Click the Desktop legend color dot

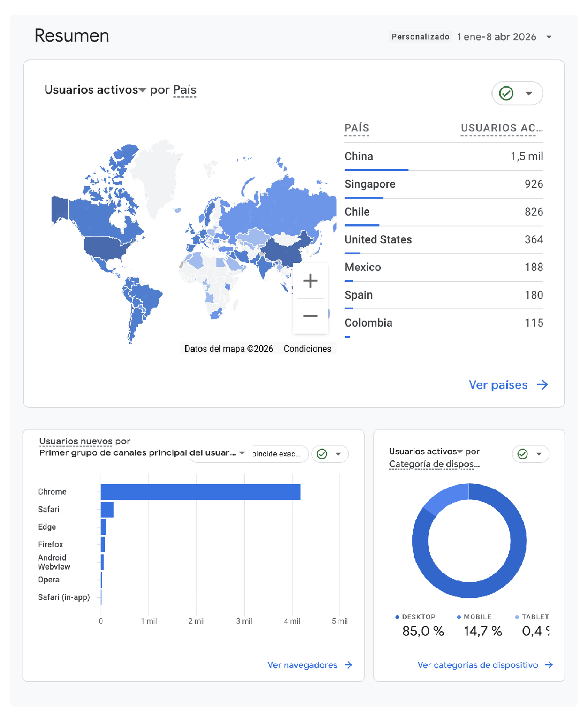(x=397, y=617)
